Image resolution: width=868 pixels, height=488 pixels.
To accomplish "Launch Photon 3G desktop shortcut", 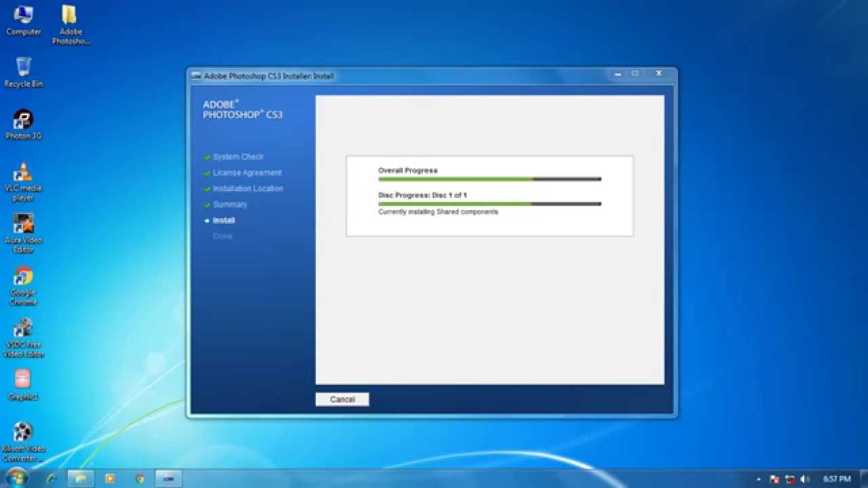I will pyautogui.click(x=24, y=124).
